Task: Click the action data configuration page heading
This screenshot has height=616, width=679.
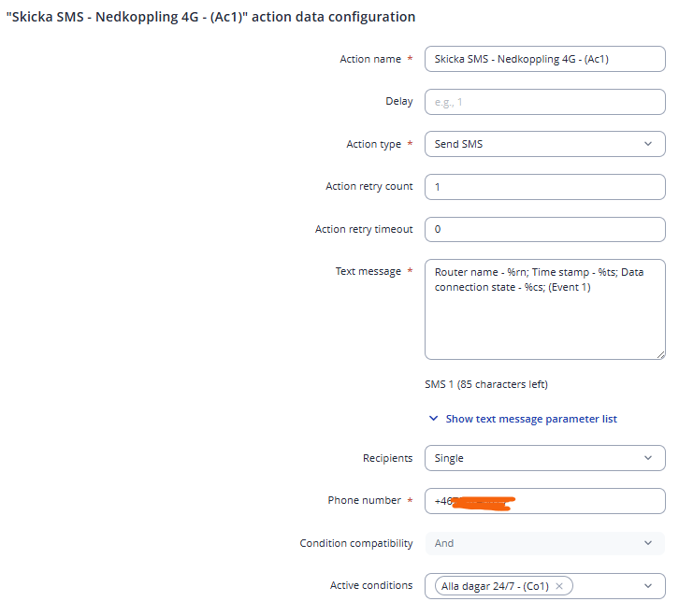Action: tap(210, 17)
